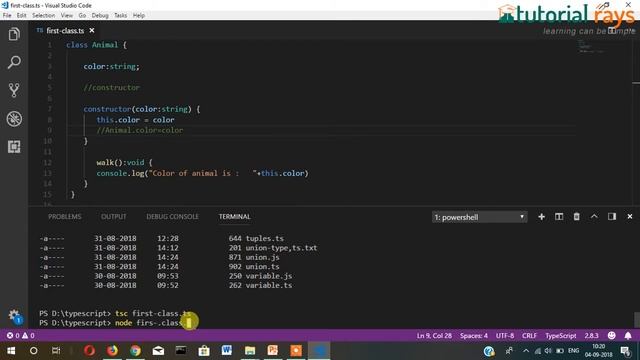
Task: Kill terminal with trash icon
Action: point(576,217)
